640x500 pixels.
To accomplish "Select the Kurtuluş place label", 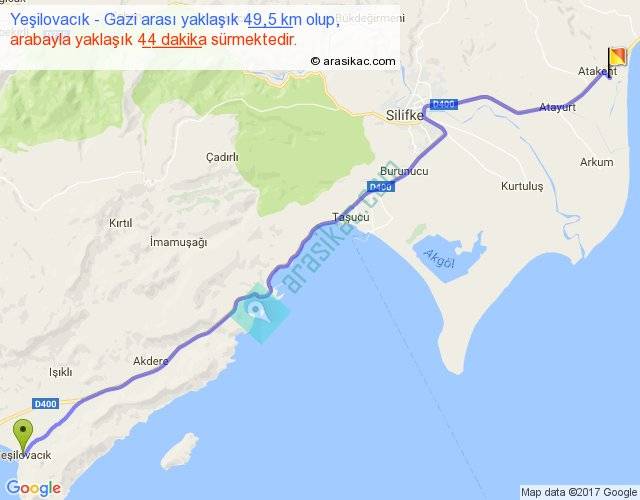I will [x=522, y=187].
